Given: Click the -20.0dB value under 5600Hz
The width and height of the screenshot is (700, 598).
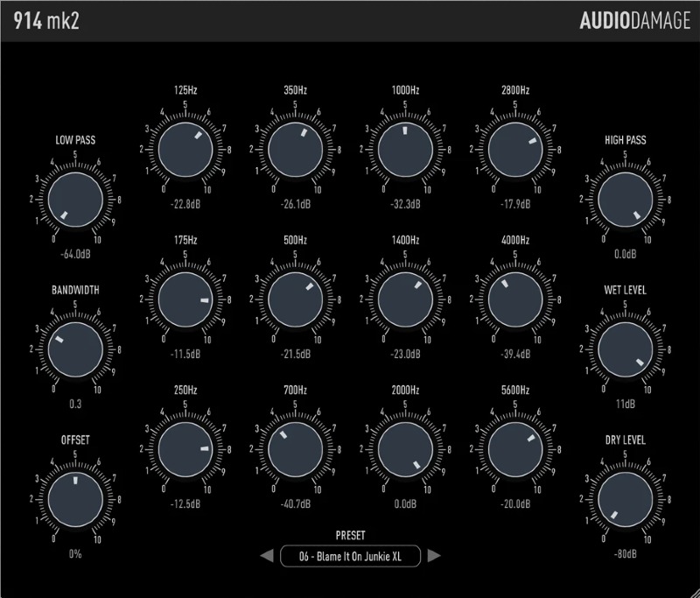Looking at the screenshot, I should [x=515, y=504].
